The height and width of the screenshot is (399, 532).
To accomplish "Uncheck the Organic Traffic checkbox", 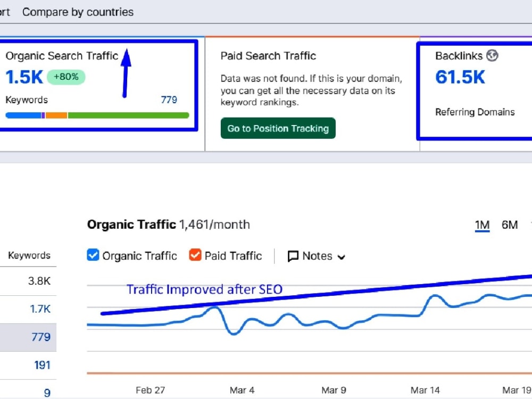I will pyautogui.click(x=93, y=255).
